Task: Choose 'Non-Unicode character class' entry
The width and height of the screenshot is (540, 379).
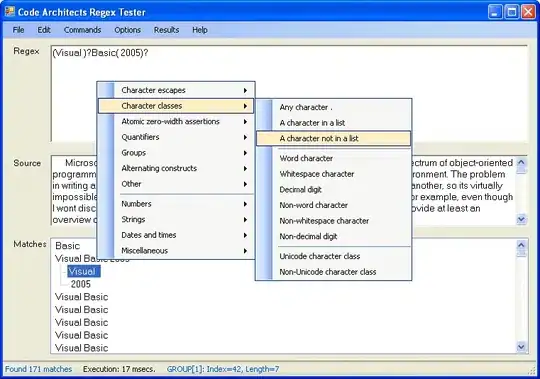Action: 333,272
